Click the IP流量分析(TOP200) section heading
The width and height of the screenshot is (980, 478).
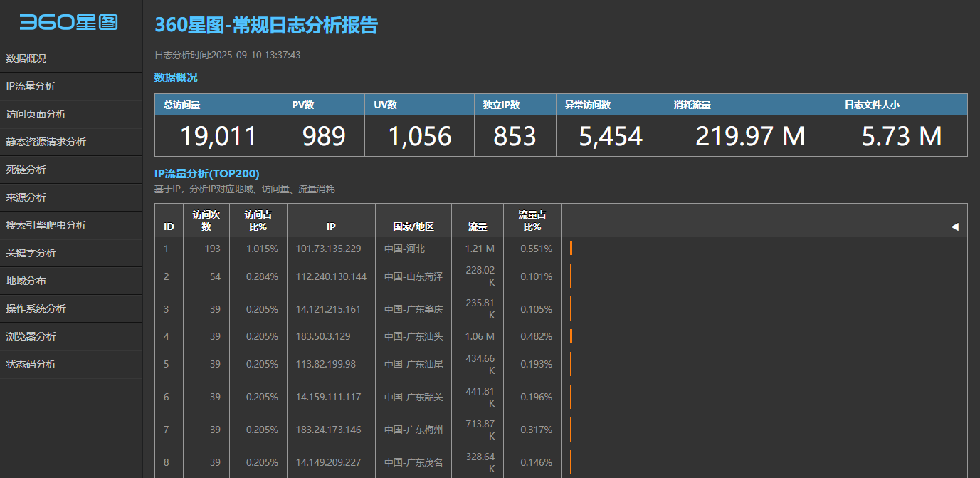(x=207, y=173)
